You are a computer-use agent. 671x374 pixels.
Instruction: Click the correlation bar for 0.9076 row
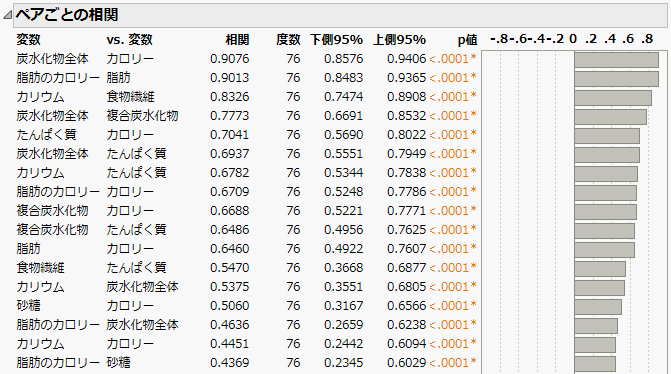pyautogui.click(x=616, y=60)
